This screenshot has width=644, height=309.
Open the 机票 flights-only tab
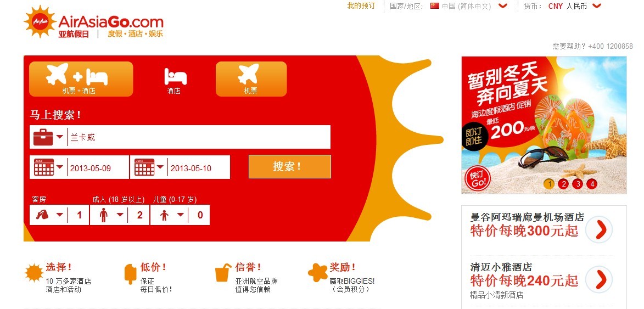[251, 79]
